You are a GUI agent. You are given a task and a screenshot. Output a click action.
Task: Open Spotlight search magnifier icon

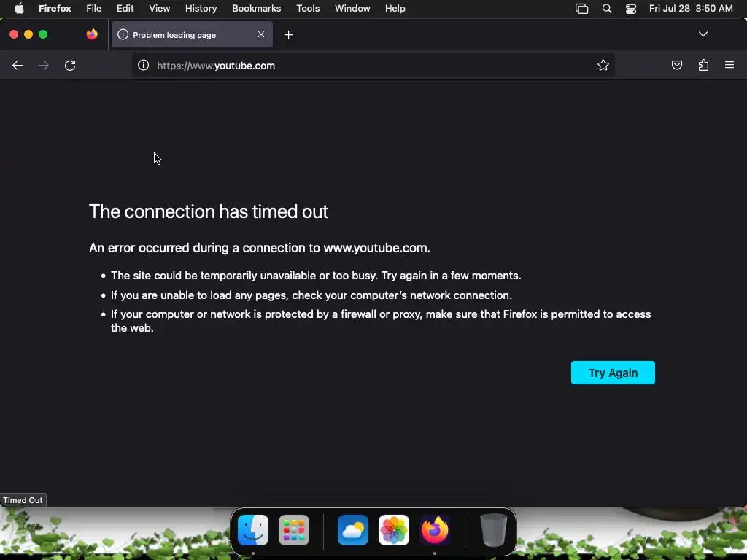[607, 9]
